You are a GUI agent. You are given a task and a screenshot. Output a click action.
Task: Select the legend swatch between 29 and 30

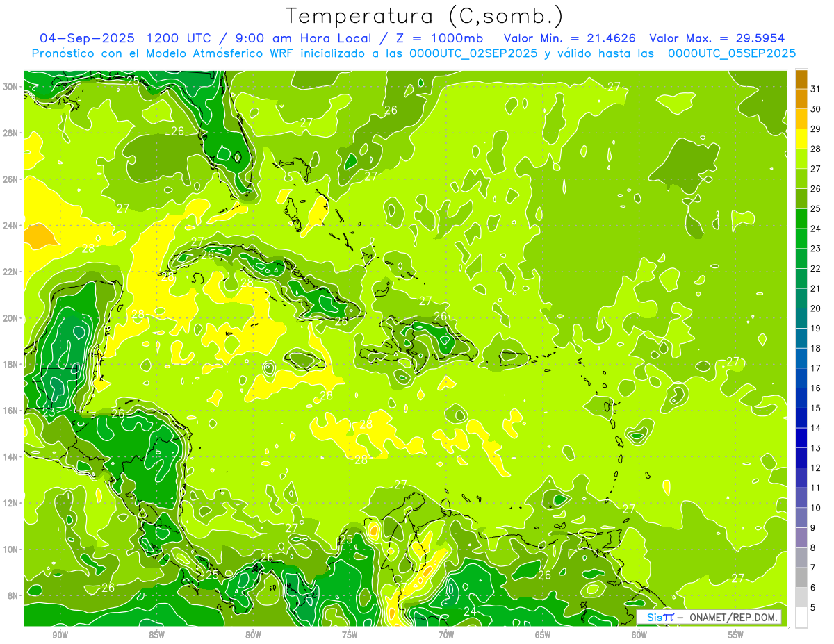coord(801,119)
